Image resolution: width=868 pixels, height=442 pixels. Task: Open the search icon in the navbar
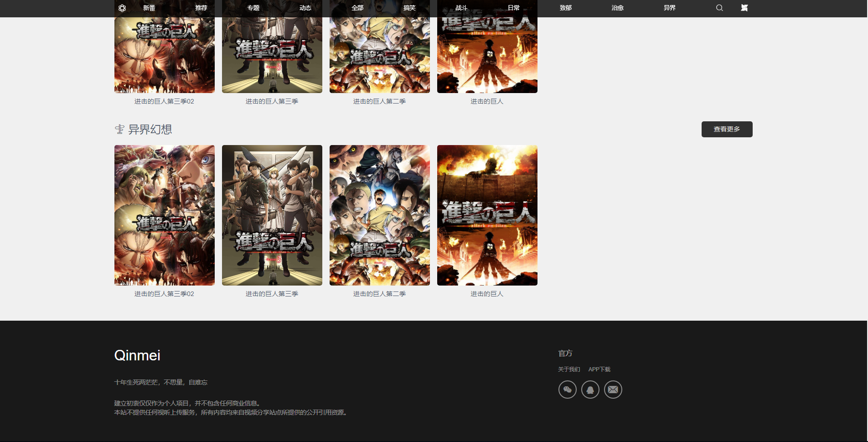tap(719, 8)
